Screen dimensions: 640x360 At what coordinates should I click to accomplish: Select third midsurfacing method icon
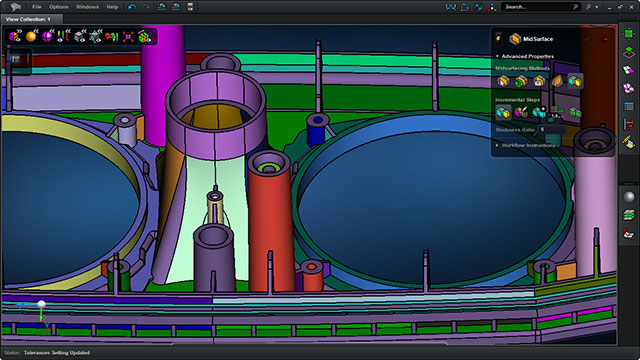539,81
